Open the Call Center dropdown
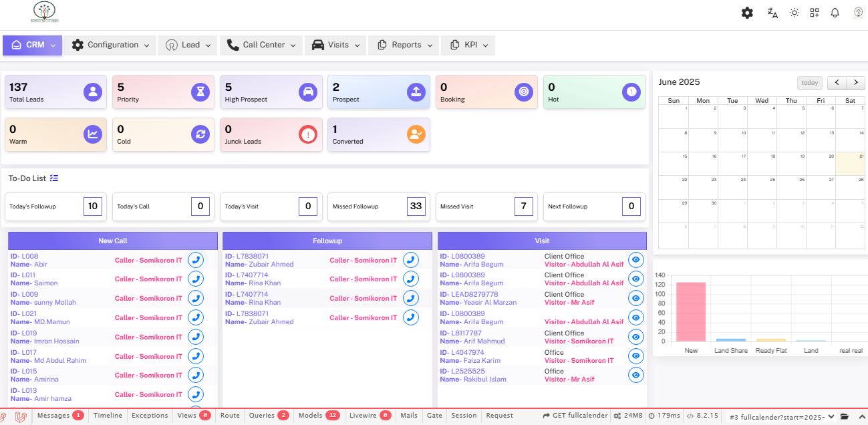Viewport: 868px width, 425px height. click(261, 45)
